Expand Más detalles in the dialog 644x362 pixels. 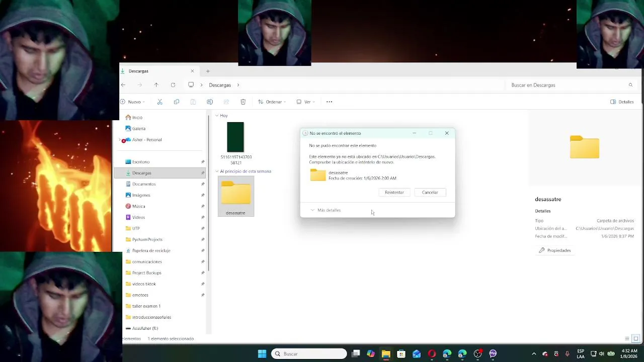tap(326, 210)
